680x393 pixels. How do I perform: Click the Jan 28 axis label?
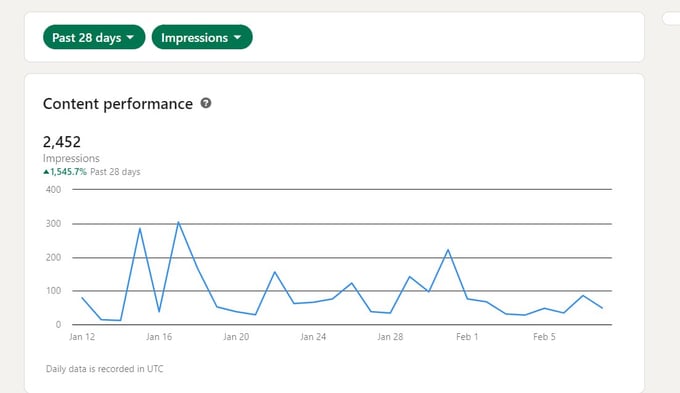pyautogui.click(x=390, y=337)
